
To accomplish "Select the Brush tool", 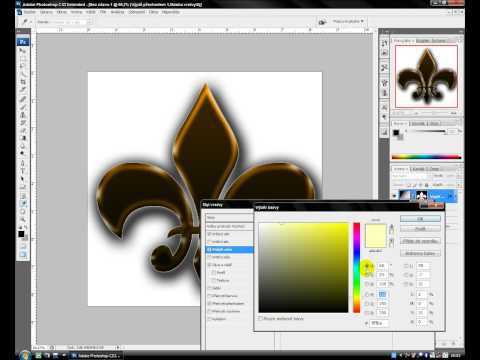I will [23, 107].
